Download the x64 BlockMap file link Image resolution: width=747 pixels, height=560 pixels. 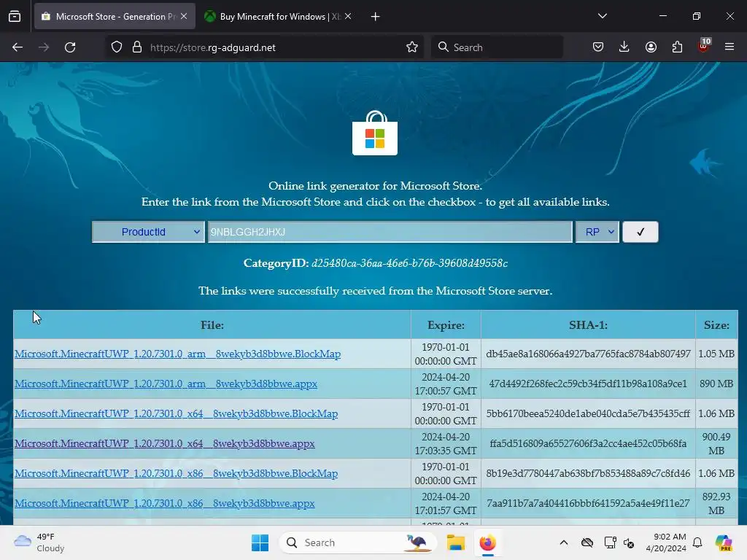tap(177, 414)
